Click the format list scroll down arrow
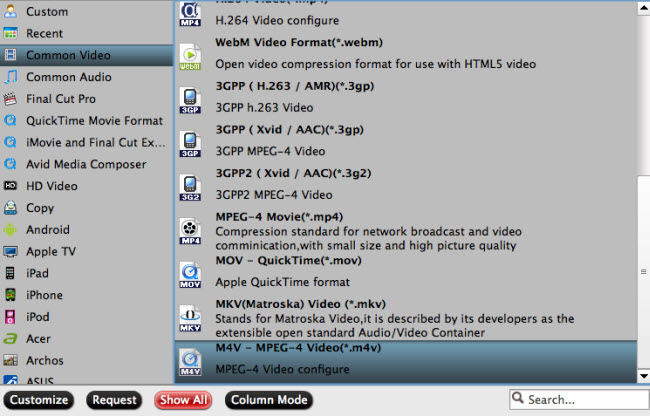The height and width of the screenshot is (416, 650). [x=644, y=376]
